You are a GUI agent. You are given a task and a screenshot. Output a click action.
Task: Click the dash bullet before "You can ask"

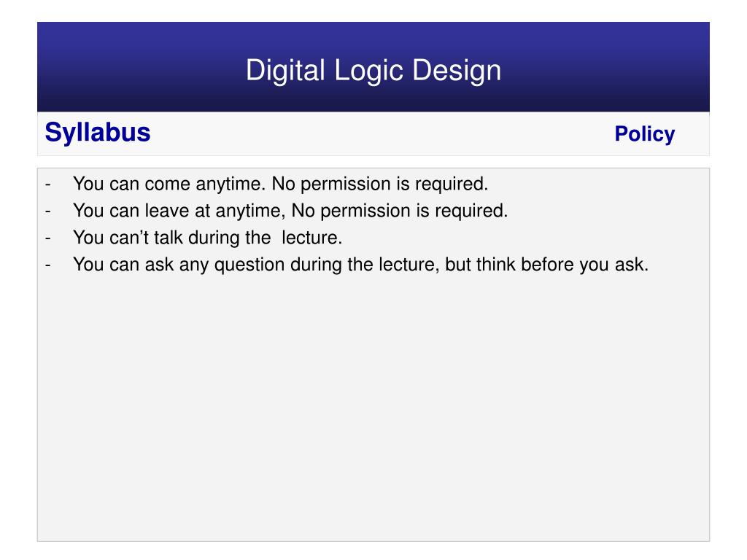coord(47,265)
